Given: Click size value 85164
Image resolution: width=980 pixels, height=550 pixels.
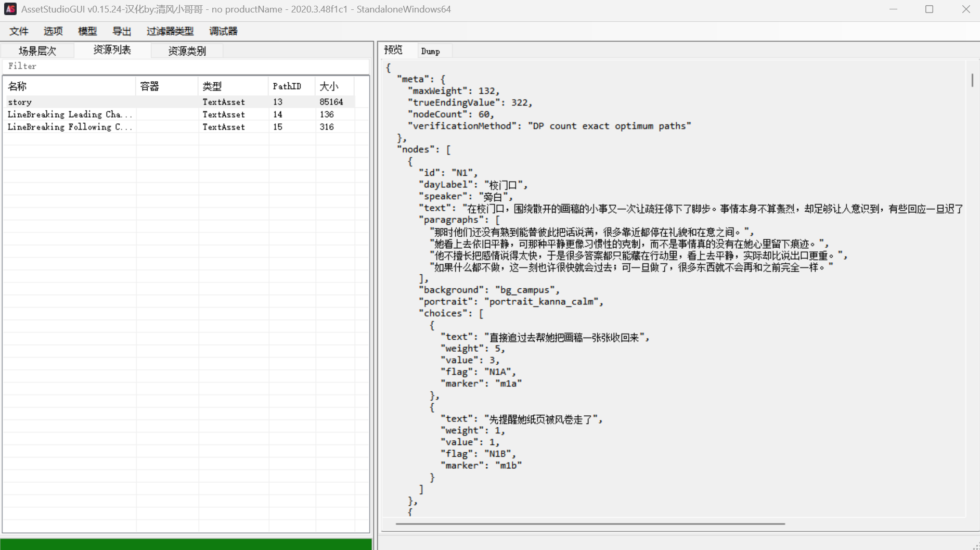Looking at the screenshot, I should point(331,102).
